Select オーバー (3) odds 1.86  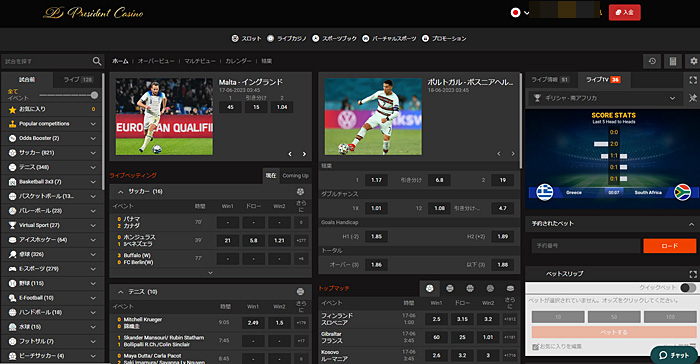coord(376,265)
